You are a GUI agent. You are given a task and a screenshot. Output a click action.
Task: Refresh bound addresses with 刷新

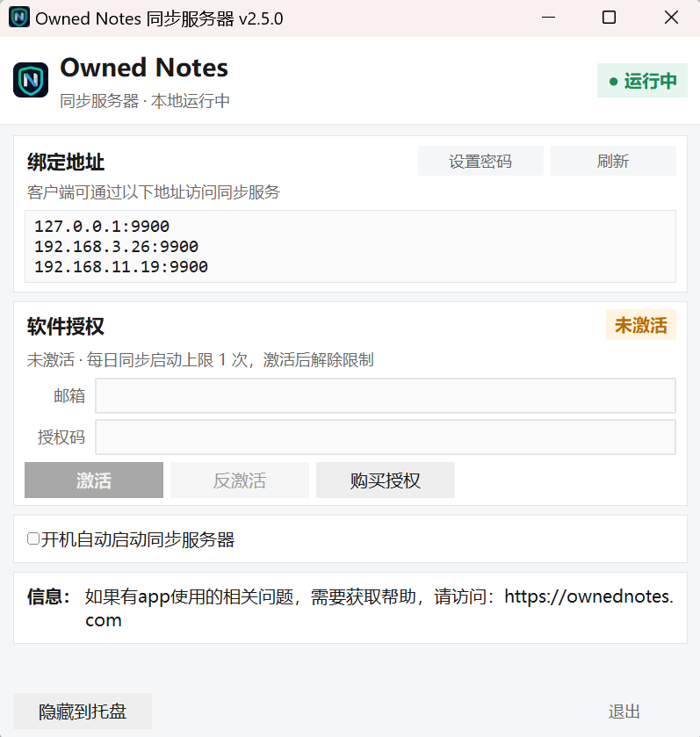coord(613,161)
